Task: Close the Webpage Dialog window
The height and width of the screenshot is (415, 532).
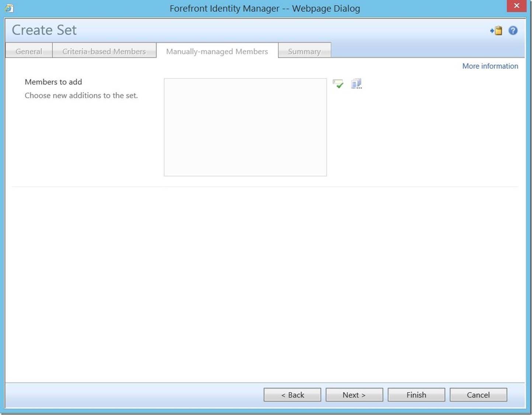Action: (x=516, y=6)
